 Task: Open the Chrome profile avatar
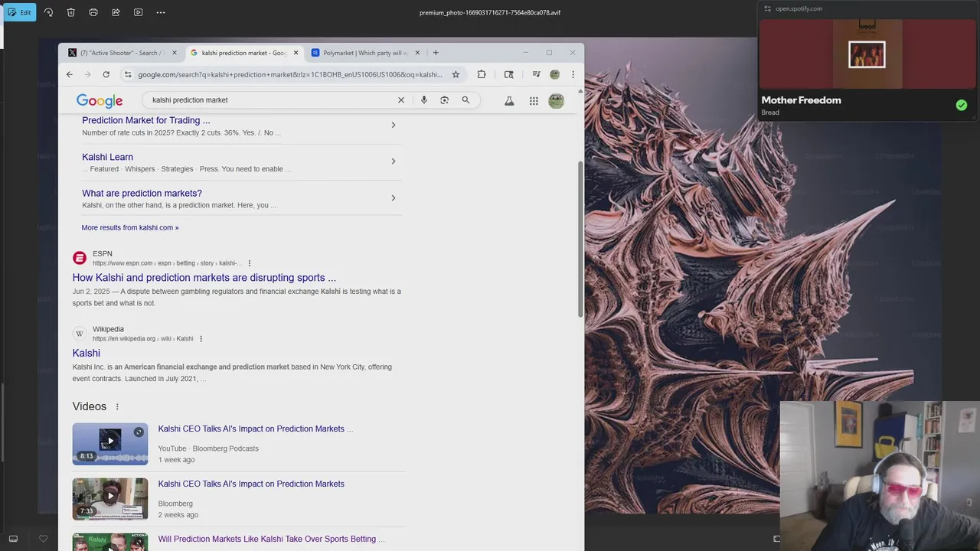[554, 74]
